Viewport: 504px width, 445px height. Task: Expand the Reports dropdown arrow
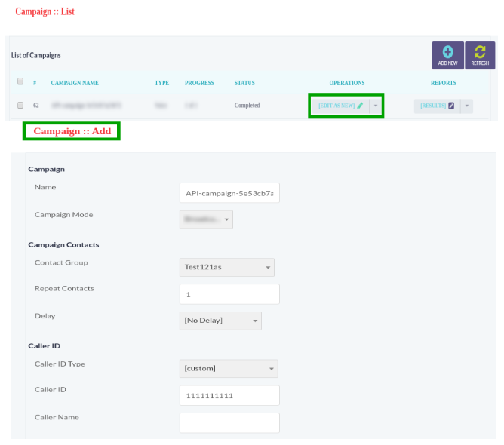pyautogui.click(x=466, y=106)
